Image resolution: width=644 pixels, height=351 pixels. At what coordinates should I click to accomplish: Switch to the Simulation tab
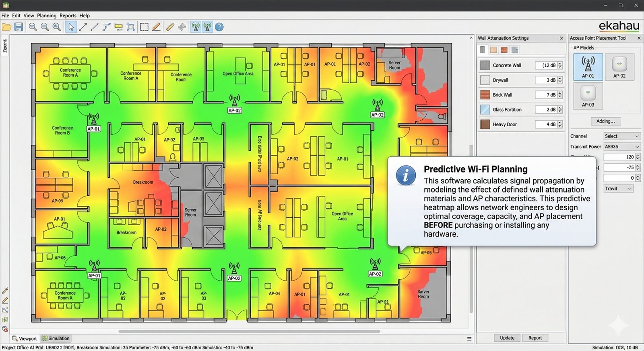pyautogui.click(x=56, y=339)
